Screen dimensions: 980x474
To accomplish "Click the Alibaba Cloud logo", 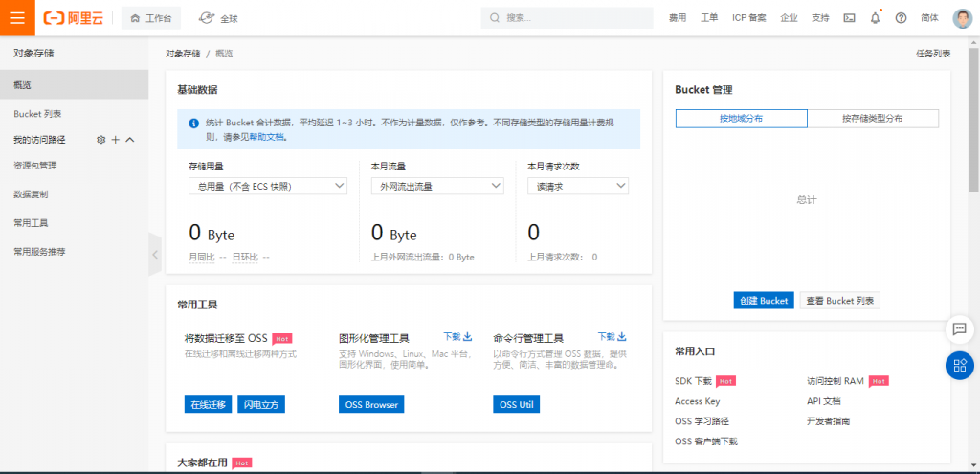I will 74,18.
